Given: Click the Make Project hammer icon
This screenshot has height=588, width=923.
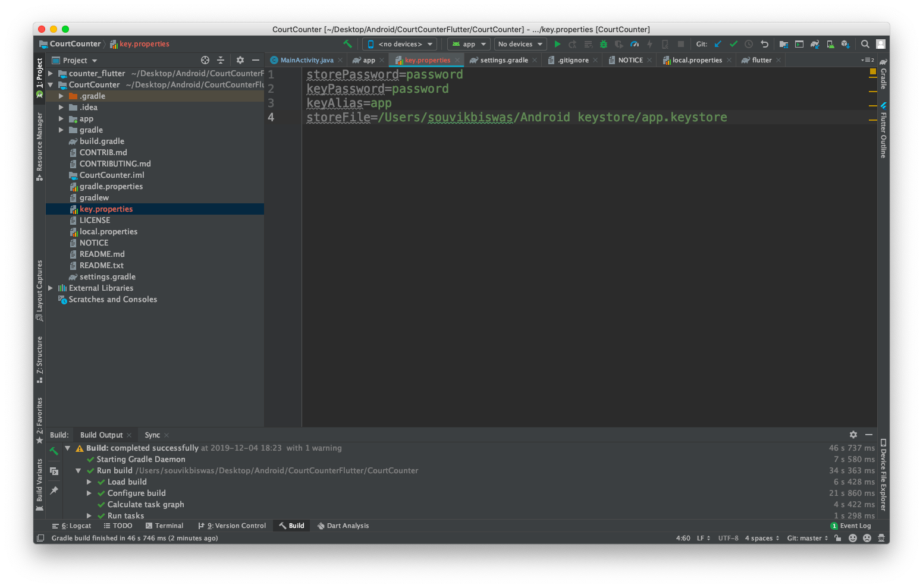Looking at the screenshot, I should pos(348,44).
